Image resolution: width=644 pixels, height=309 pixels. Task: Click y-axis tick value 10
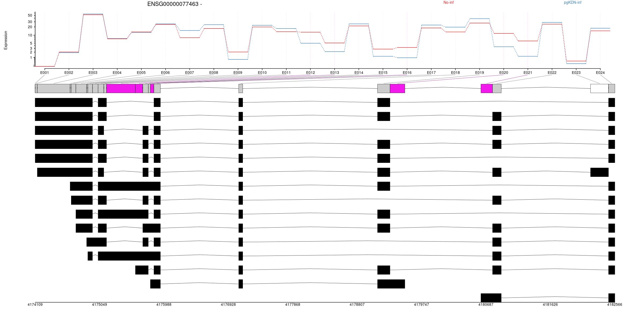[30, 35]
